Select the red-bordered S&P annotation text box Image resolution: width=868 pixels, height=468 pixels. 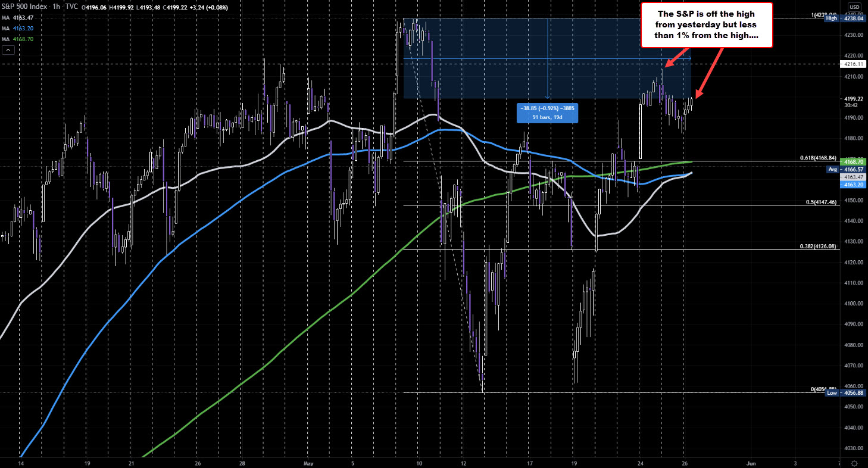coord(706,25)
